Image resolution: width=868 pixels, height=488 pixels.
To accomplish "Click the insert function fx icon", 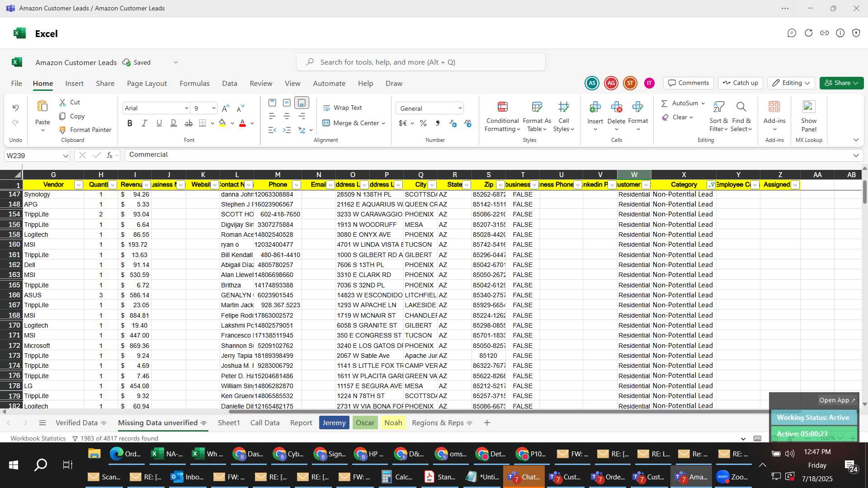I will pyautogui.click(x=109, y=155).
